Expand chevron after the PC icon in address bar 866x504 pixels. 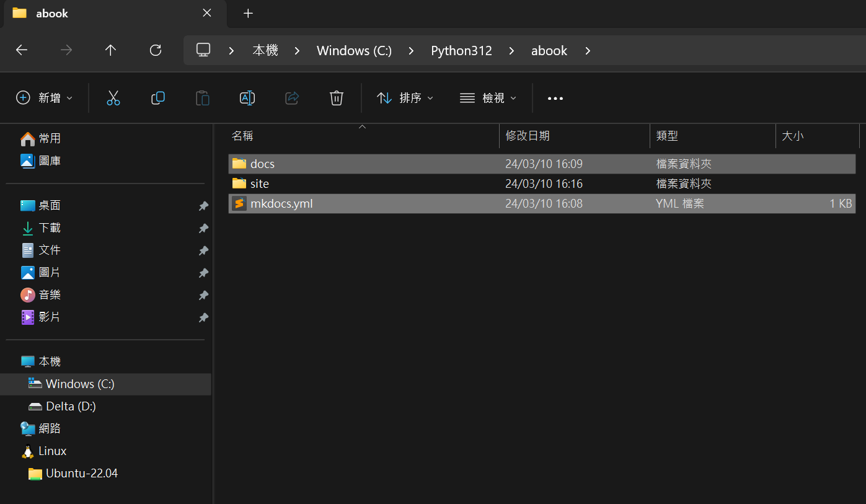[x=231, y=51]
